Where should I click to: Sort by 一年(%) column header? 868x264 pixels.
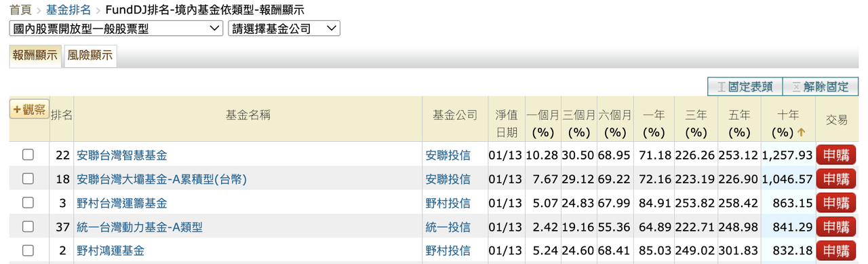(654, 124)
